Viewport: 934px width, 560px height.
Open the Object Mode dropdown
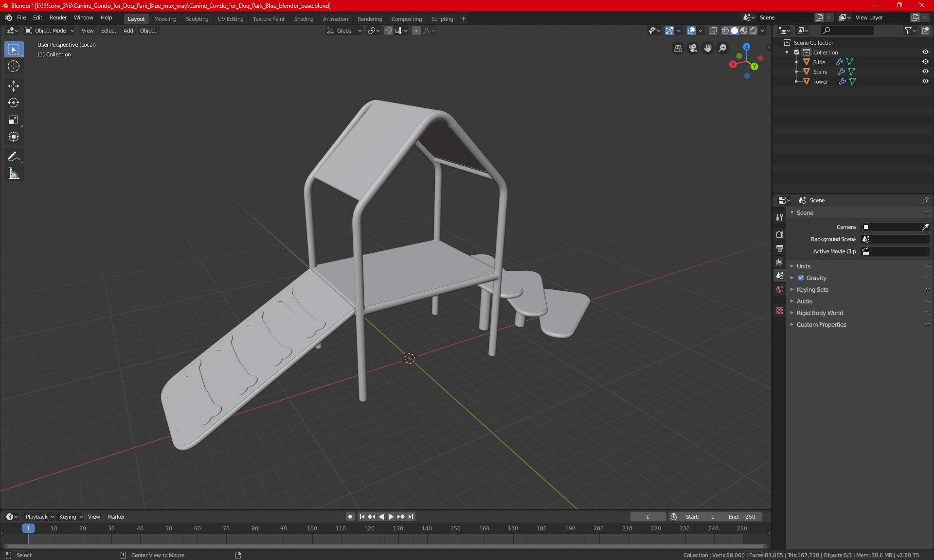[50, 31]
